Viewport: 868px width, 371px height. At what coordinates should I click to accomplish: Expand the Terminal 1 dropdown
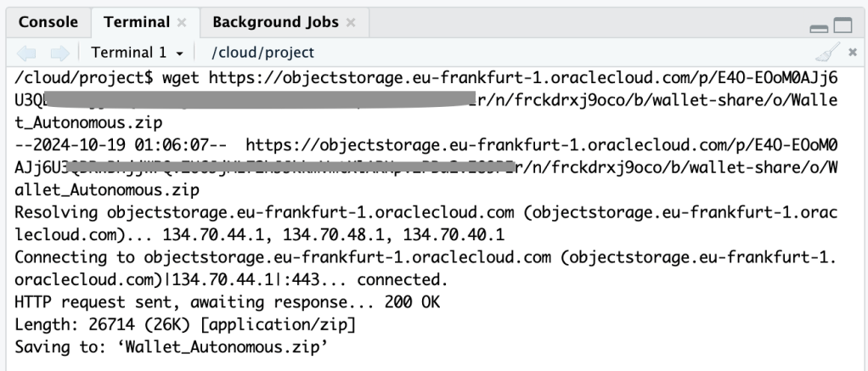(x=138, y=53)
